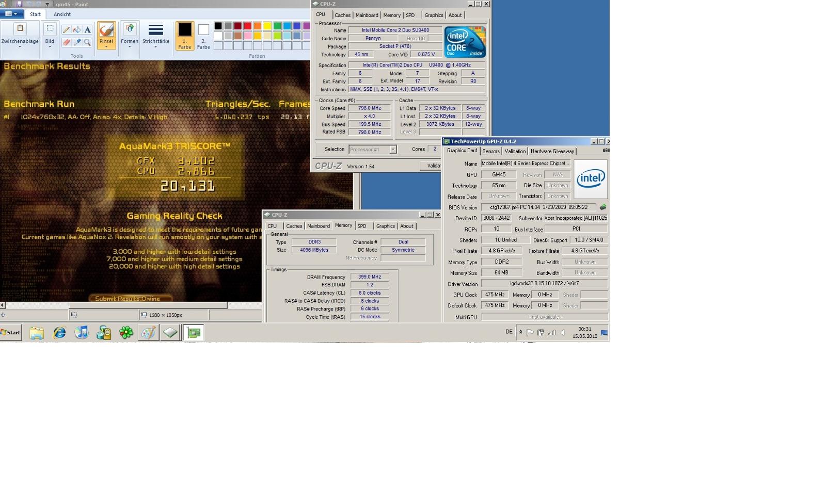Open Hardware Giveaway tab in GPU-Z
Viewport: 826px width, 504px height.
point(552,151)
